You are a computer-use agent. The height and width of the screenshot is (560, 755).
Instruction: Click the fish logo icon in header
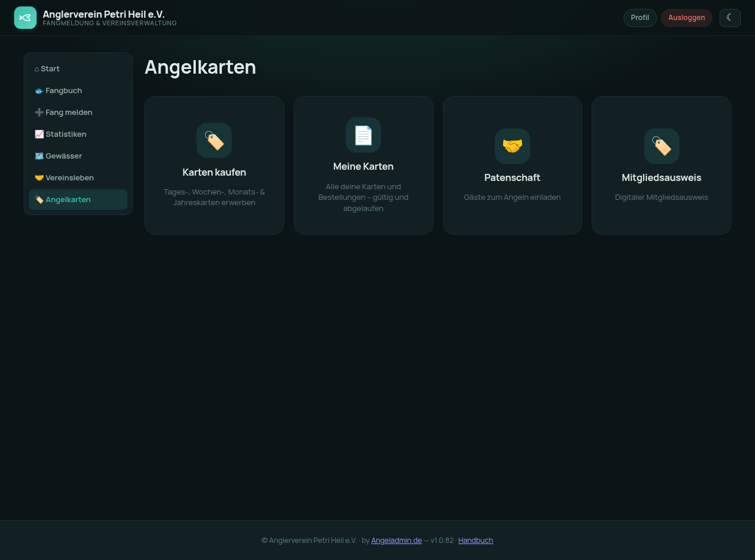25,18
